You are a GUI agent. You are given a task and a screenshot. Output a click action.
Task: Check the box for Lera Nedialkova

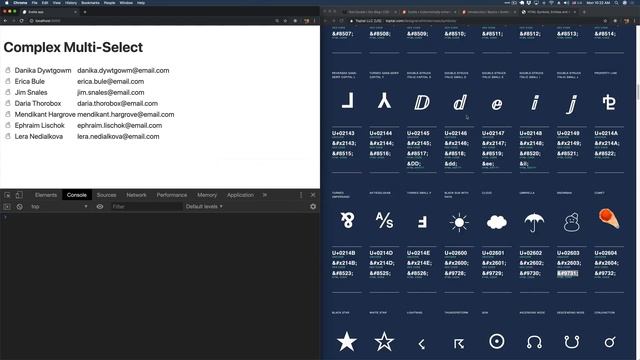coord(8,136)
